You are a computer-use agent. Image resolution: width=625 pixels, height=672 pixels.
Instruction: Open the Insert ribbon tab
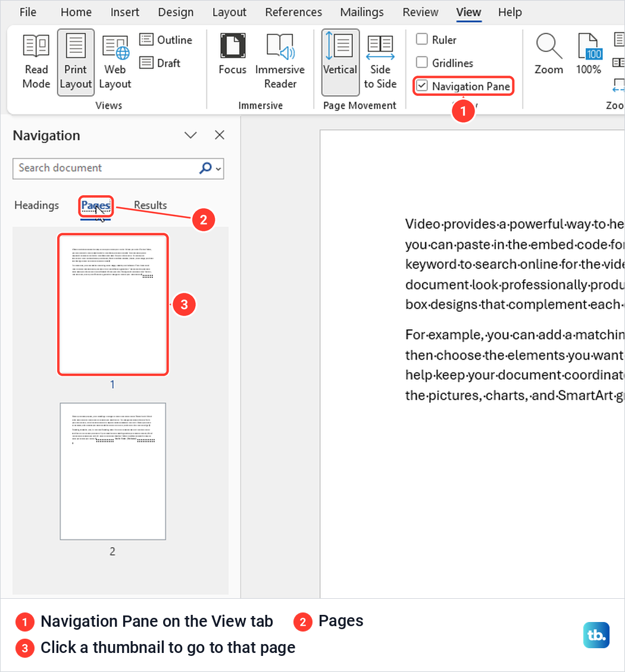pos(125,12)
